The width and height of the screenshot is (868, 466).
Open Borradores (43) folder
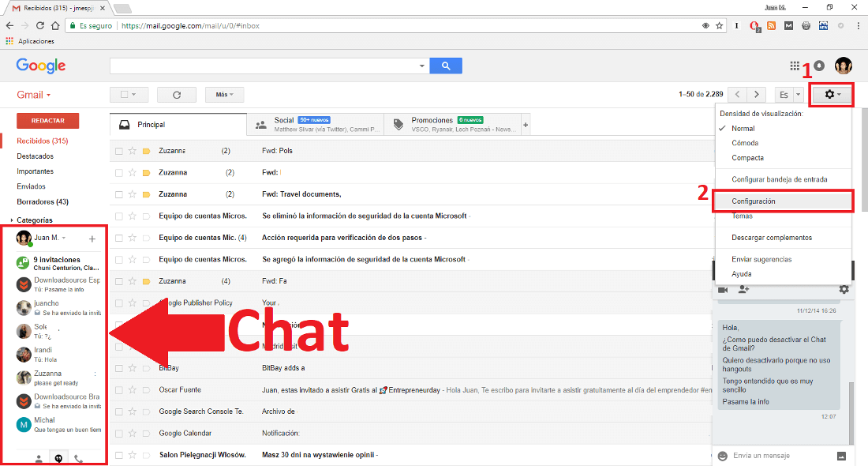pyautogui.click(x=43, y=201)
